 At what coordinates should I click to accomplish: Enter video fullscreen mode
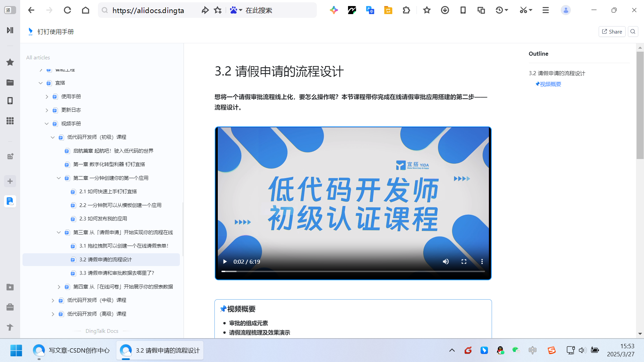coord(464,262)
